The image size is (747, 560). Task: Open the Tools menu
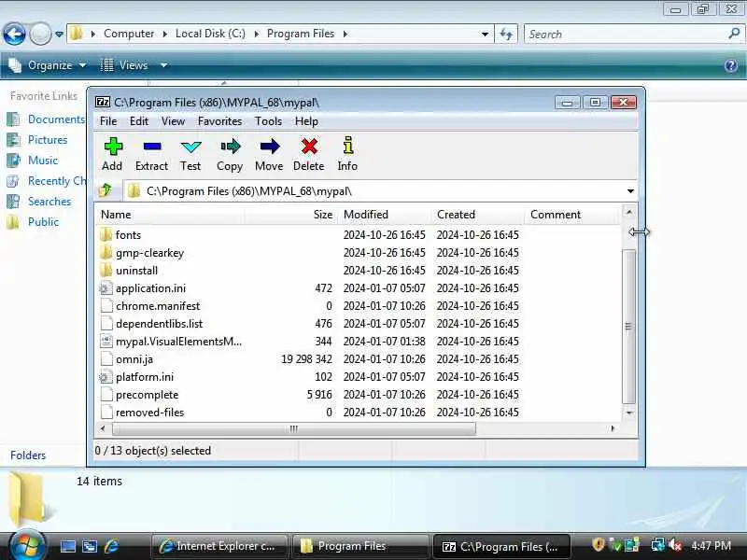268,121
